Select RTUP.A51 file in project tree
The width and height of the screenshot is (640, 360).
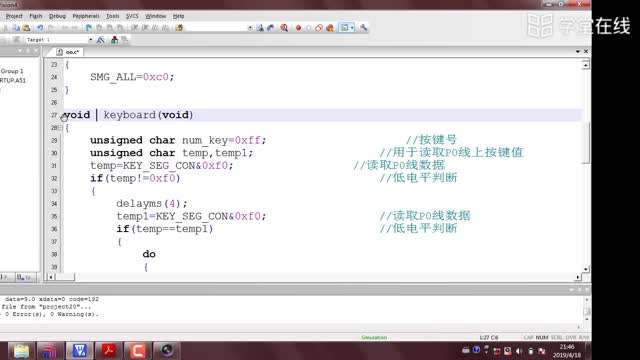coord(13,80)
